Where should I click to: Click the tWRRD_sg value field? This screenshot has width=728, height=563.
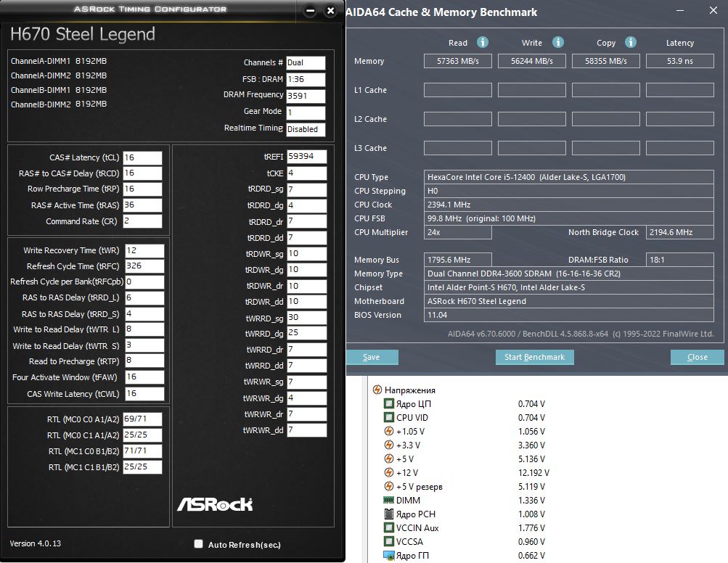pos(306,318)
